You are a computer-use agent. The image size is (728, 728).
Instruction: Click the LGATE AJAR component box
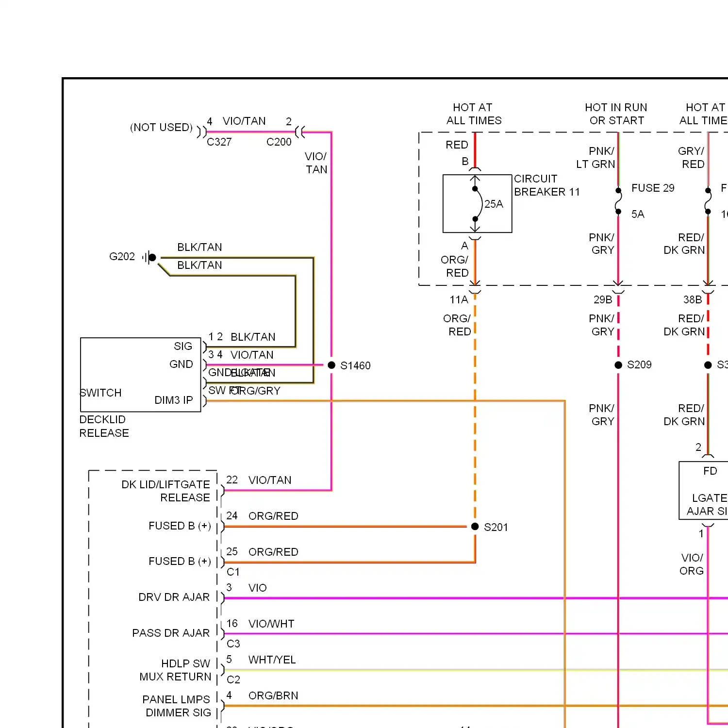(x=703, y=490)
